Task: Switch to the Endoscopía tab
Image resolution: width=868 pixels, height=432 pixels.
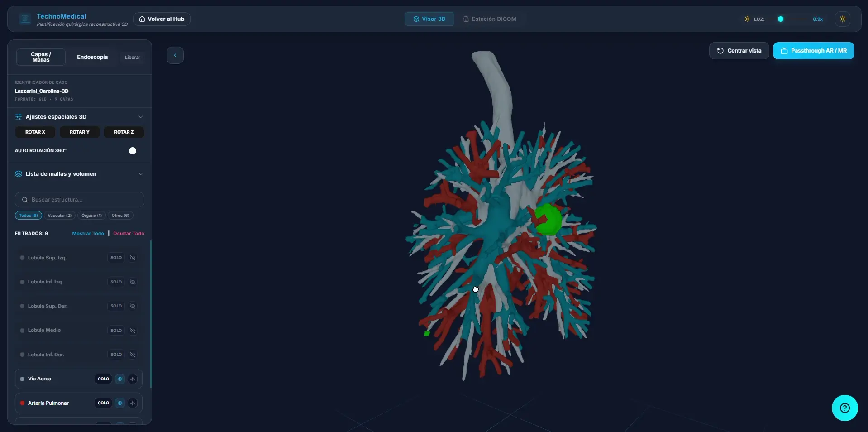Action: click(x=92, y=57)
